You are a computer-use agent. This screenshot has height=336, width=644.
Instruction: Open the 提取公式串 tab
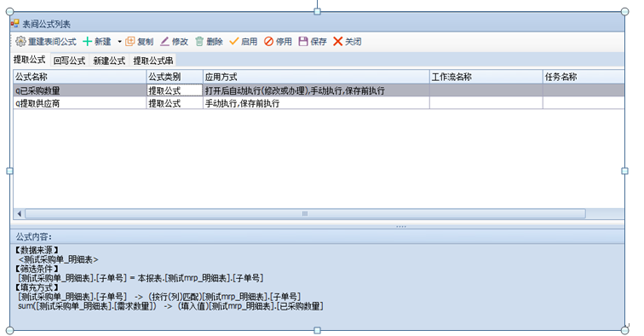153,61
